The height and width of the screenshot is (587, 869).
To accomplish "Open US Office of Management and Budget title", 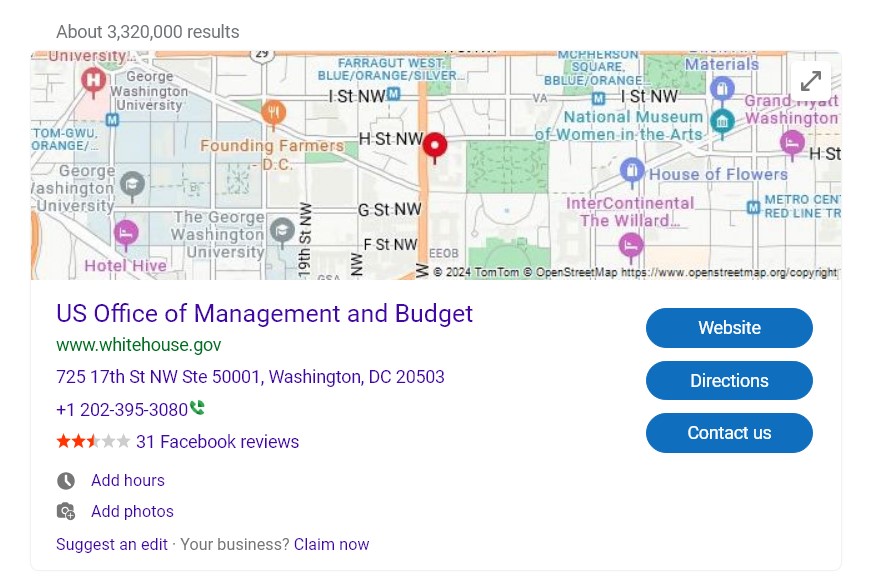I will pyautogui.click(x=264, y=314).
